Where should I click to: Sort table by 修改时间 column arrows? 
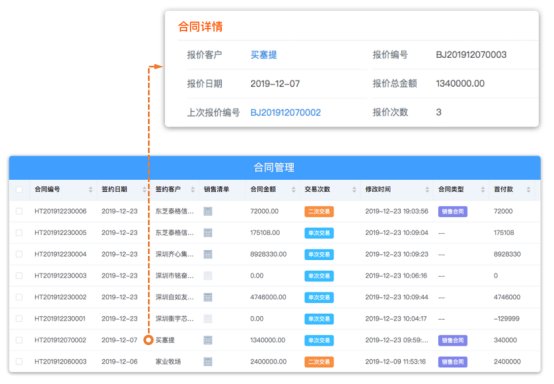pos(427,190)
